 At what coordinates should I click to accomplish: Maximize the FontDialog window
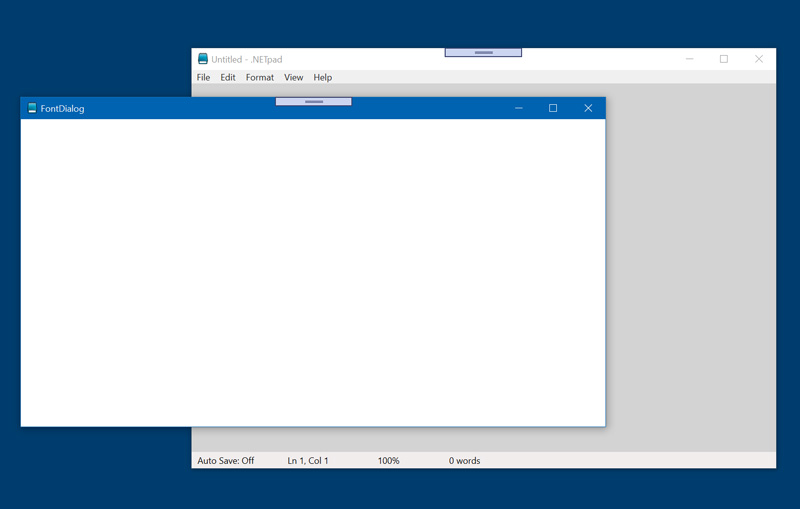(x=553, y=108)
